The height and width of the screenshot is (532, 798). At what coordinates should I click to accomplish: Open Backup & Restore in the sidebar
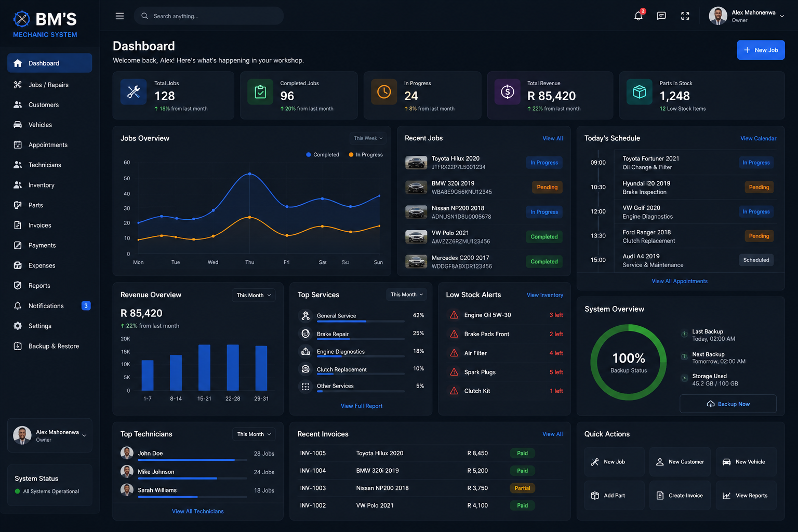coord(50,346)
